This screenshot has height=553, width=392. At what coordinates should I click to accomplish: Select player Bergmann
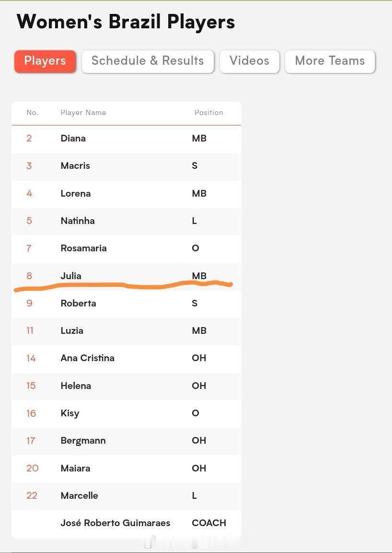(x=83, y=441)
